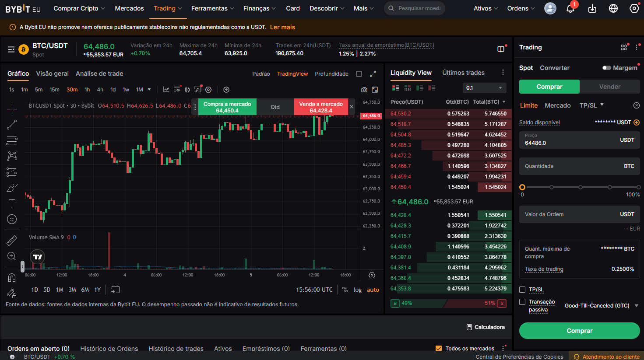The height and width of the screenshot is (360, 644).
Task: Show both sides of the order book
Action: click(396, 88)
